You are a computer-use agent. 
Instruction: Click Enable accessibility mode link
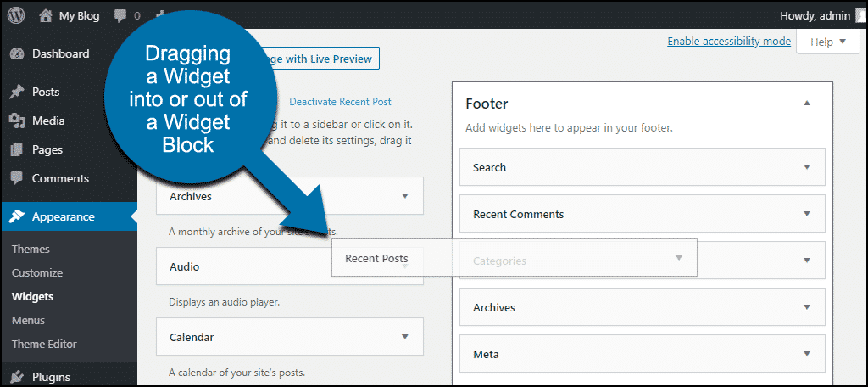click(729, 42)
